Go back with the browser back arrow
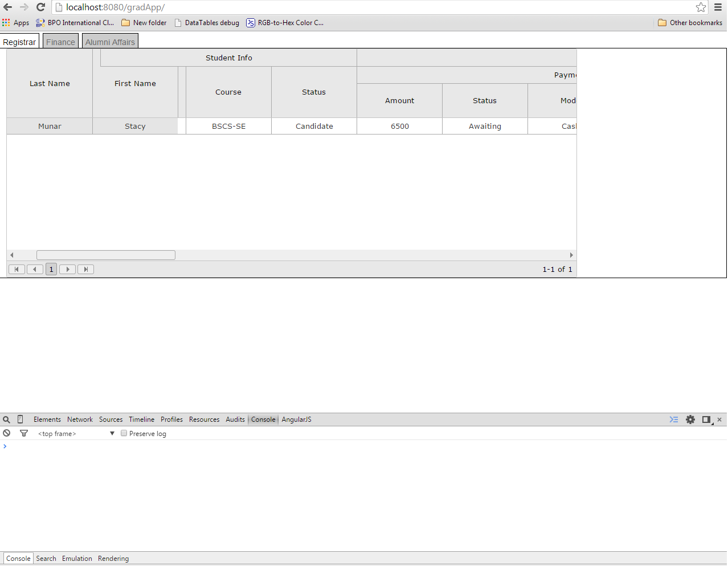The height and width of the screenshot is (566, 728). tap(8, 7)
